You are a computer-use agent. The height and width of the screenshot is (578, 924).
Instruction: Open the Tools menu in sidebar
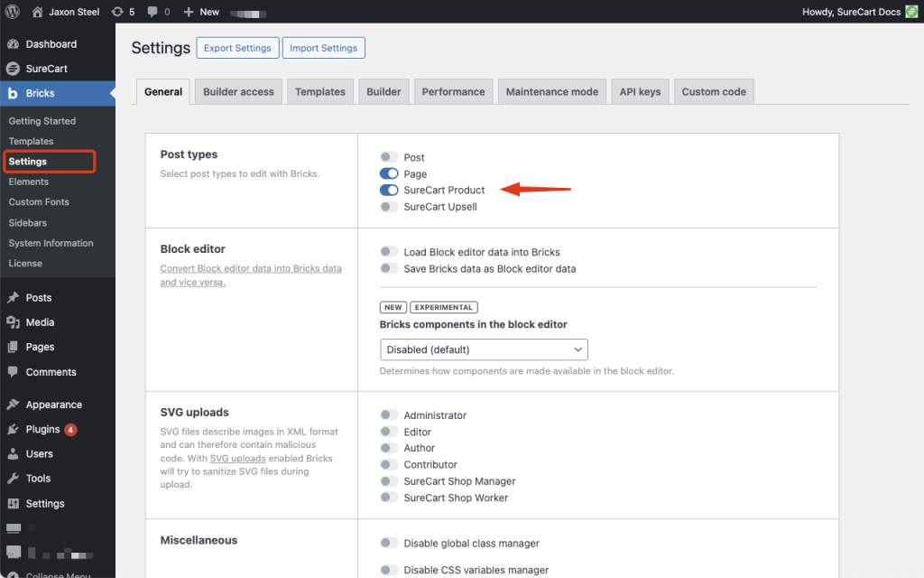coord(38,479)
